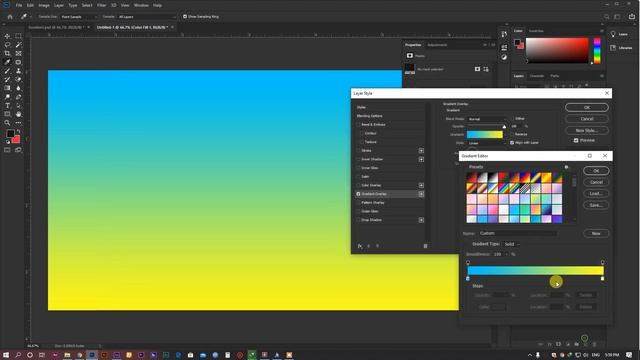Screen dimensions: 640x360
Task: Enable the Reverse gradient checkbox
Action: (x=512, y=134)
